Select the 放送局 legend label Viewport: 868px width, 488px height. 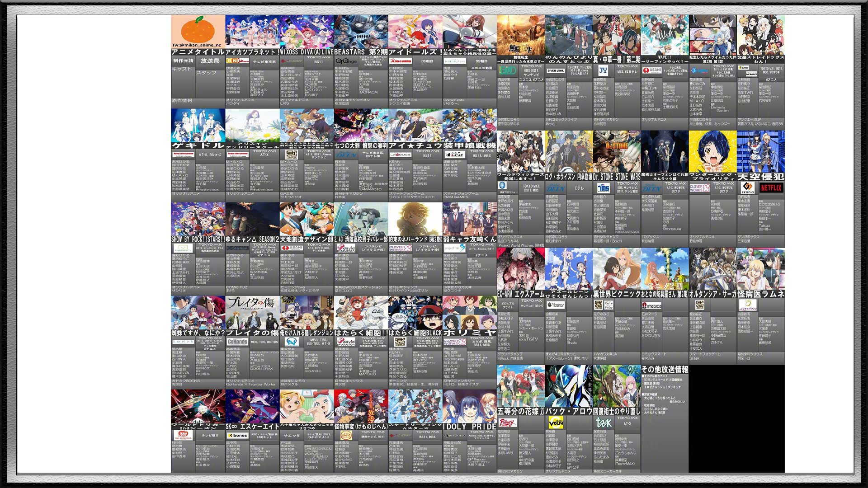[x=210, y=61]
